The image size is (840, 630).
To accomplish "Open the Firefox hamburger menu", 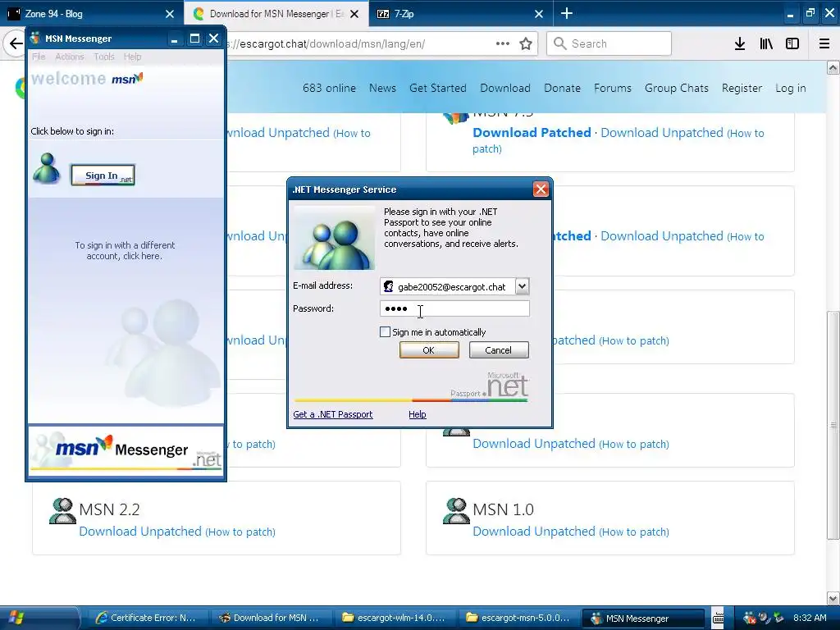I will point(824,44).
